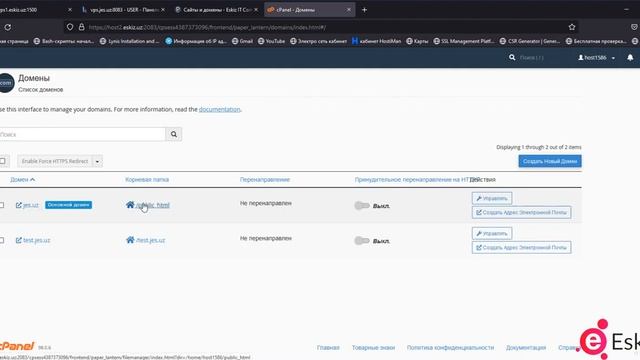
Task: Click the cPanel logo in footer
Action: point(17,346)
